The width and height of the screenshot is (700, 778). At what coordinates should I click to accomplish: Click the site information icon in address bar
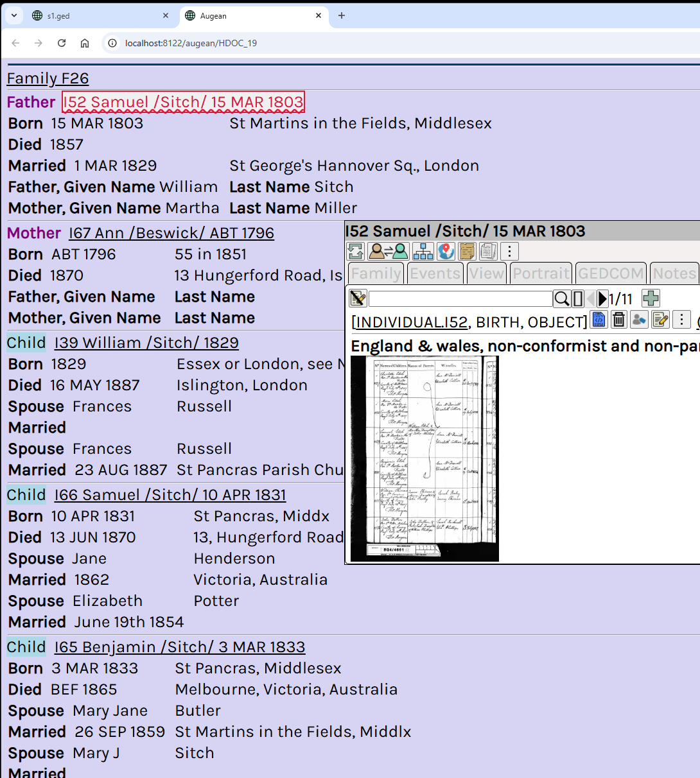click(112, 43)
